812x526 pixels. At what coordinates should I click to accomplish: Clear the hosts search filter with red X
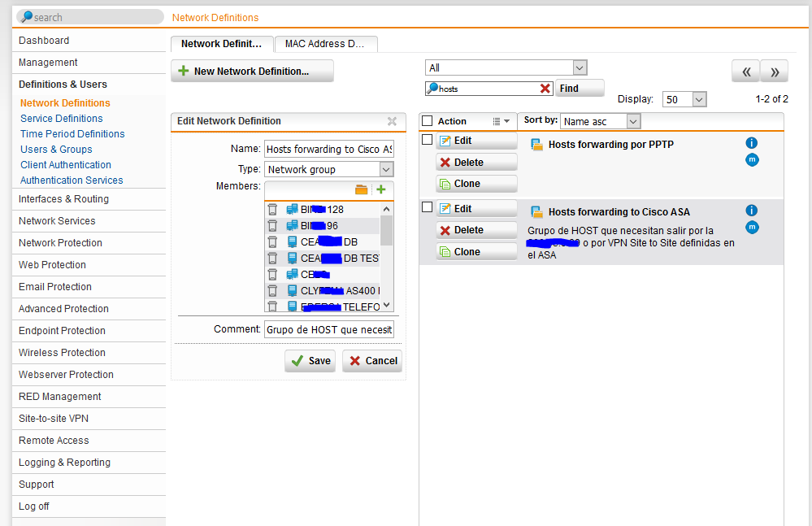[x=545, y=89]
